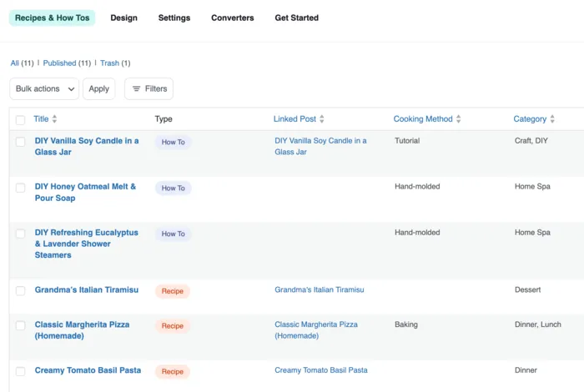The width and height of the screenshot is (584, 392).
Task: Toggle the select-all checkbox in header
Action: (21, 120)
